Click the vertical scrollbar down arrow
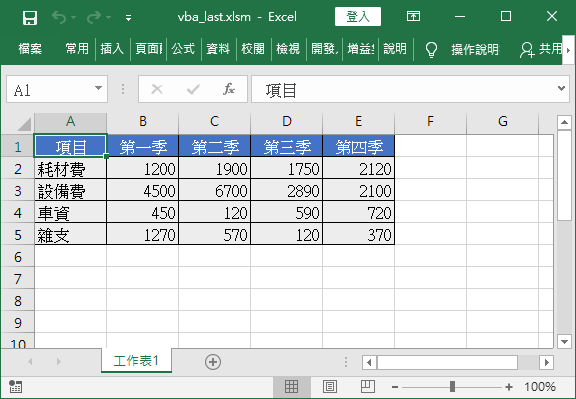 tap(564, 342)
